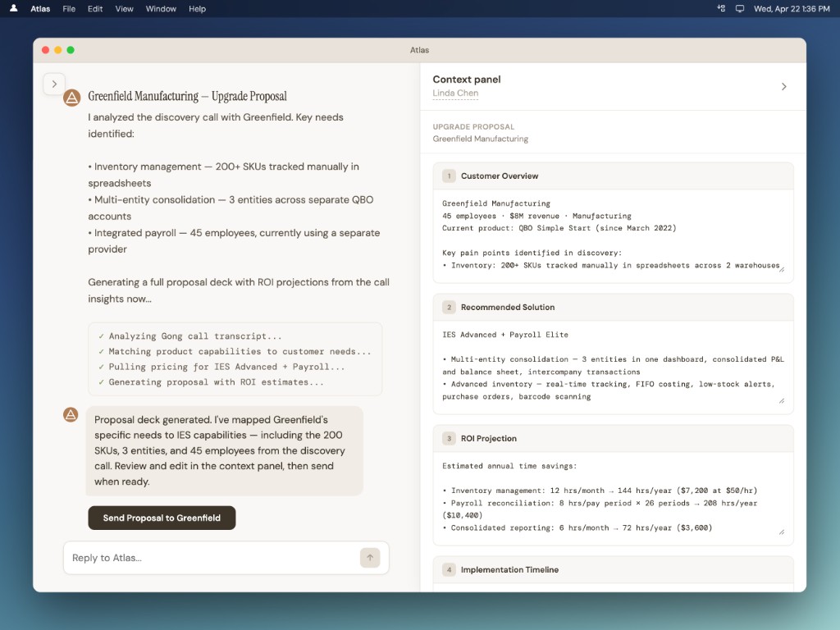This screenshot has width=840, height=630.
Task: Open the Atlas app menu
Action: point(40,8)
